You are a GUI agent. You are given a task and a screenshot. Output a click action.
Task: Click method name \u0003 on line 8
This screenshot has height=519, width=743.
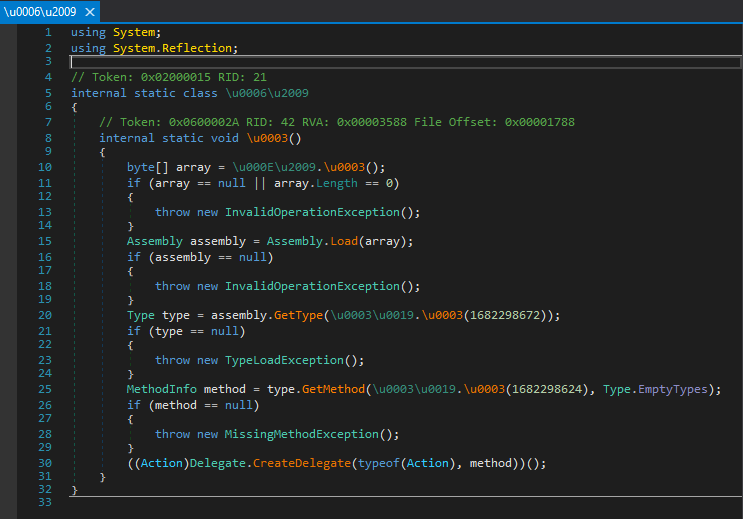click(267, 138)
